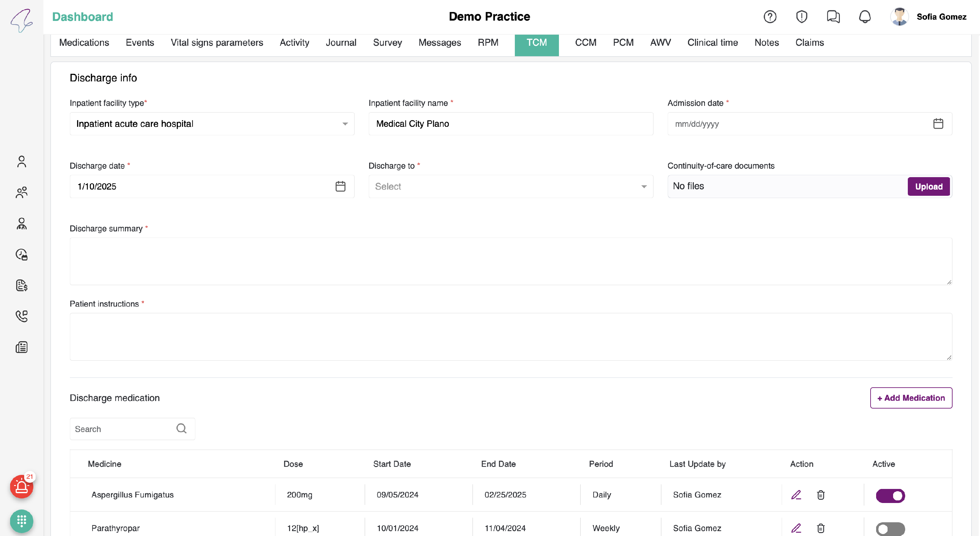Disable Aspergillus Fumigatus active toggle
Screen dimensions: 980x536
pos(890,496)
